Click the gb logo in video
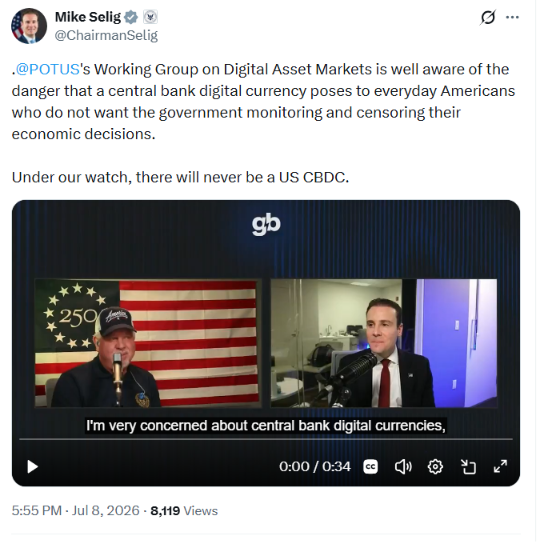This screenshot has width=537, height=542. [x=266, y=225]
